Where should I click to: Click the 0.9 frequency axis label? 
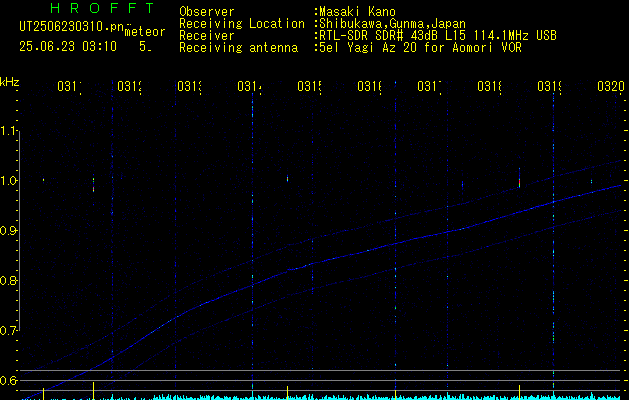(x=9, y=231)
